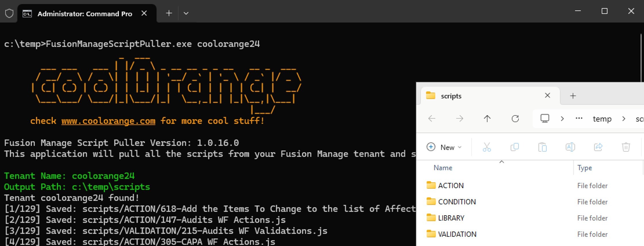This screenshot has width=644, height=246.
Task: Click the shield icon in terminal title bar
Action: tap(9, 13)
